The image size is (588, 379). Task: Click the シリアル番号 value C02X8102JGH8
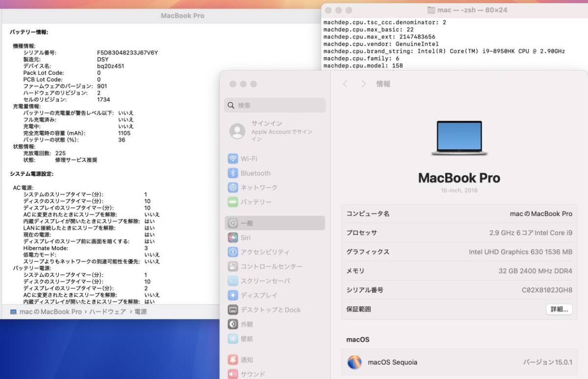coord(547,290)
